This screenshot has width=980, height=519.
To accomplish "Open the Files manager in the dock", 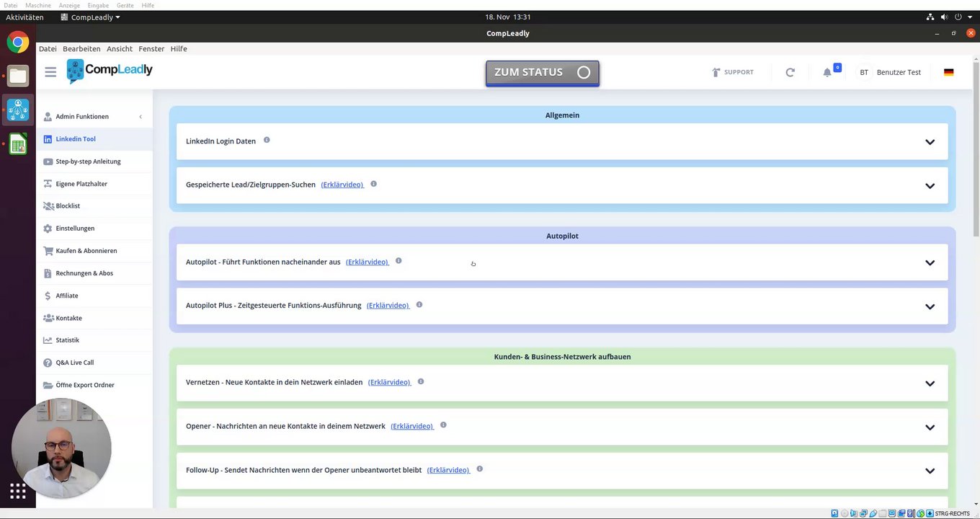I will (x=18, y=76).
